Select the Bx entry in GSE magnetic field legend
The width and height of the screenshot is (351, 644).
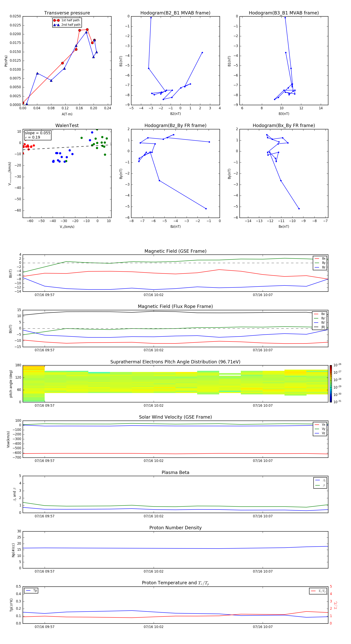[x=320, y=259]
